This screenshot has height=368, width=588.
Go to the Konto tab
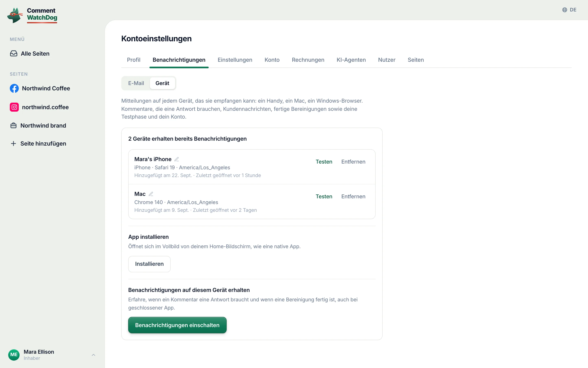click(x=272, y=60)
